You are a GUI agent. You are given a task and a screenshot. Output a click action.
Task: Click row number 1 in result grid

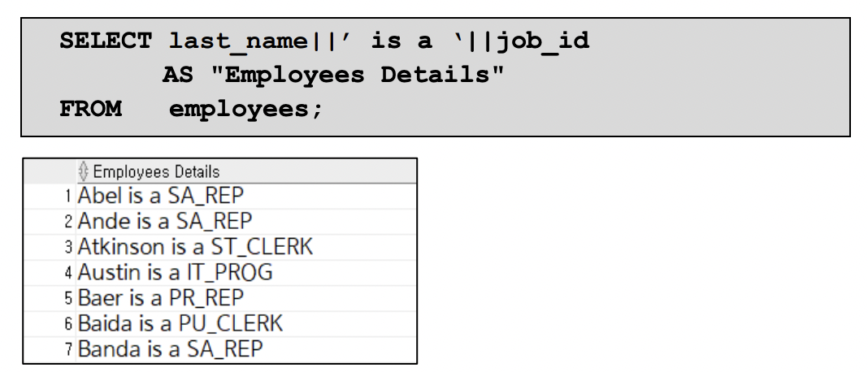point(68,196)
